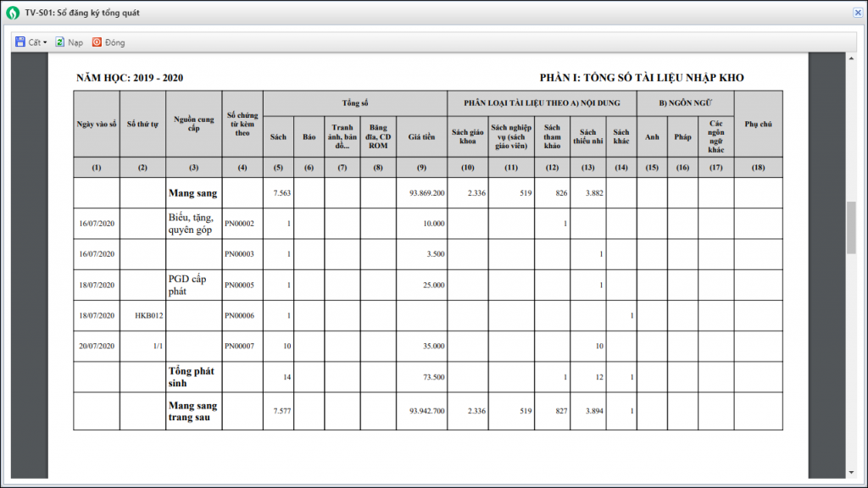This screenshot has height=488, width=868.
Task: Click the Pháp language column header
Action: click(x=682, y=136)
